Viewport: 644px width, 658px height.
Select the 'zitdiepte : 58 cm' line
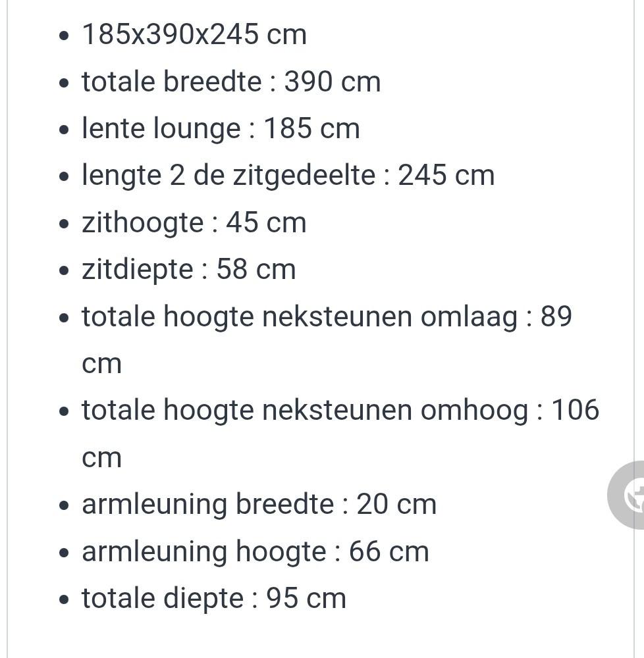coord(189,269)
